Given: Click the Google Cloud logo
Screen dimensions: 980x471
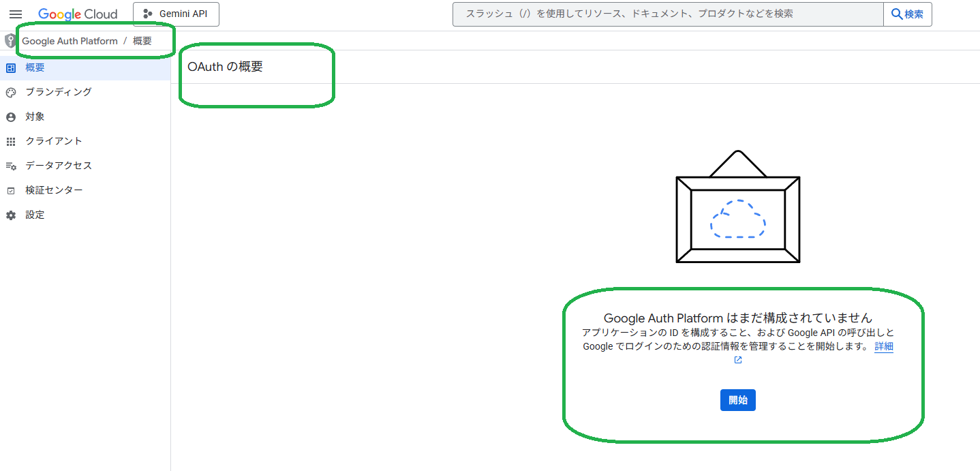Looking at the screenshot, I should coord(78,14).
